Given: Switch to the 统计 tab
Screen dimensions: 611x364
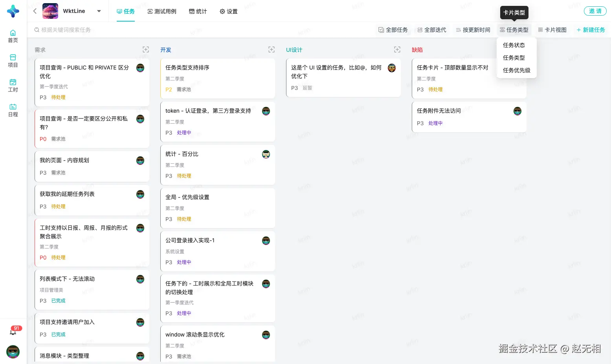Looking at the screenshot, I should (x=198, y=11).
